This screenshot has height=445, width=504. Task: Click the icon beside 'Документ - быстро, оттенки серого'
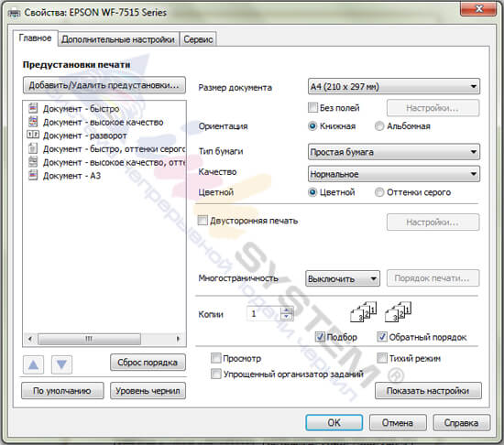pos(33,148)
